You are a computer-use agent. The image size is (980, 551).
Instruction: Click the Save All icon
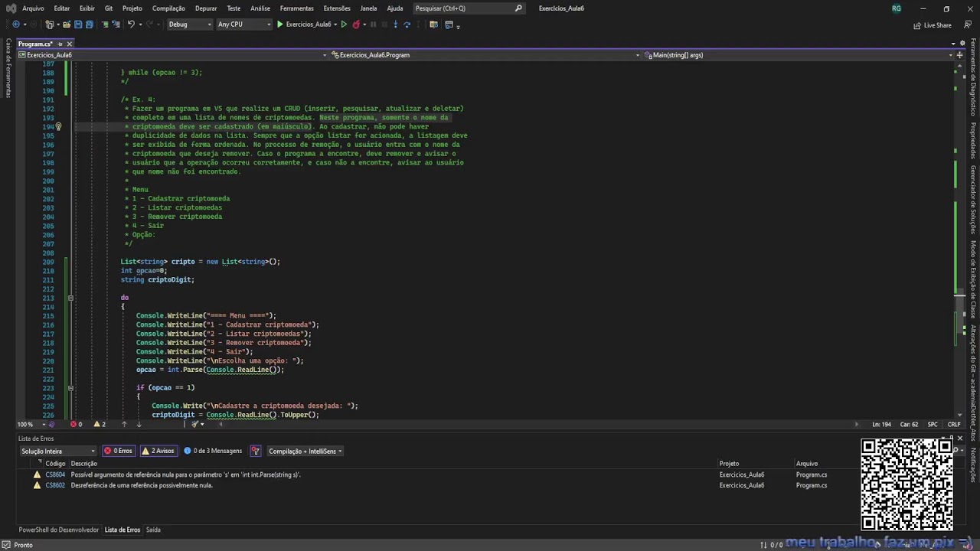click(x=89, y=24)
